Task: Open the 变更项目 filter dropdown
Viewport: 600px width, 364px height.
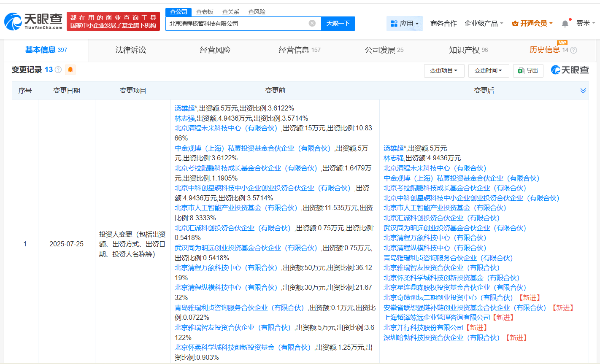Action: (443, 71)
